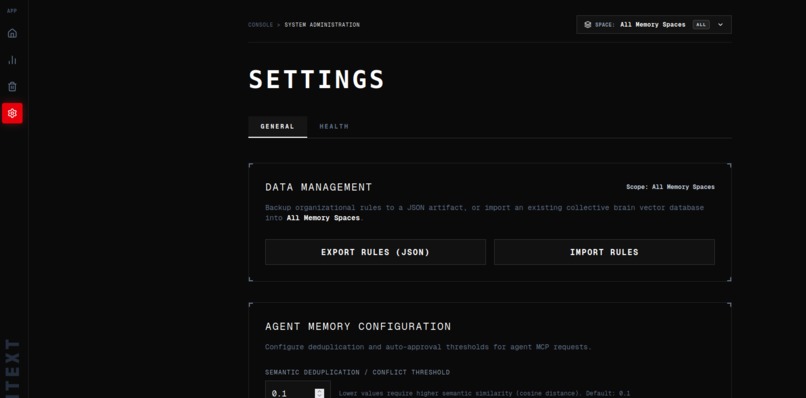Adjust the threshold spinner arrows
The width and height of the screenshot is (806, 398).
coord(320,393)
